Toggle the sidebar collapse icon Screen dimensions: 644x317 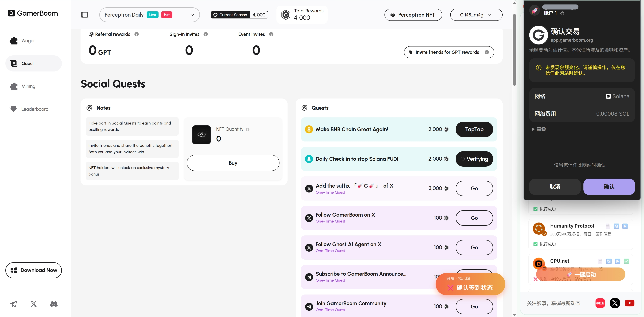[85, 15]
